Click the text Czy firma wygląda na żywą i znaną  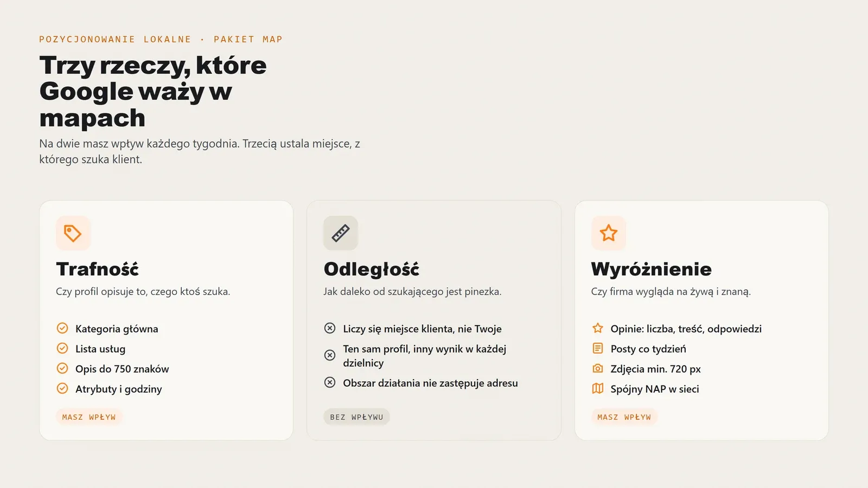pos(671,292)
